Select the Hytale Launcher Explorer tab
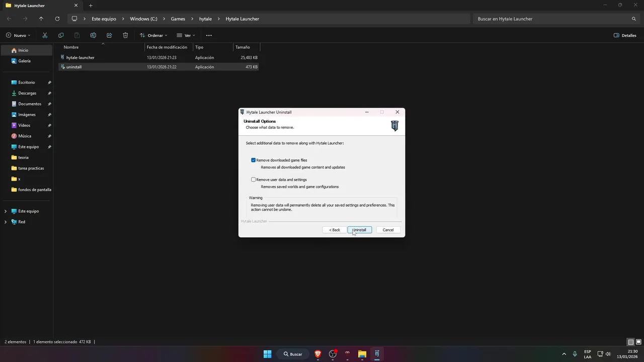644x362 pixels. [42, 6]
